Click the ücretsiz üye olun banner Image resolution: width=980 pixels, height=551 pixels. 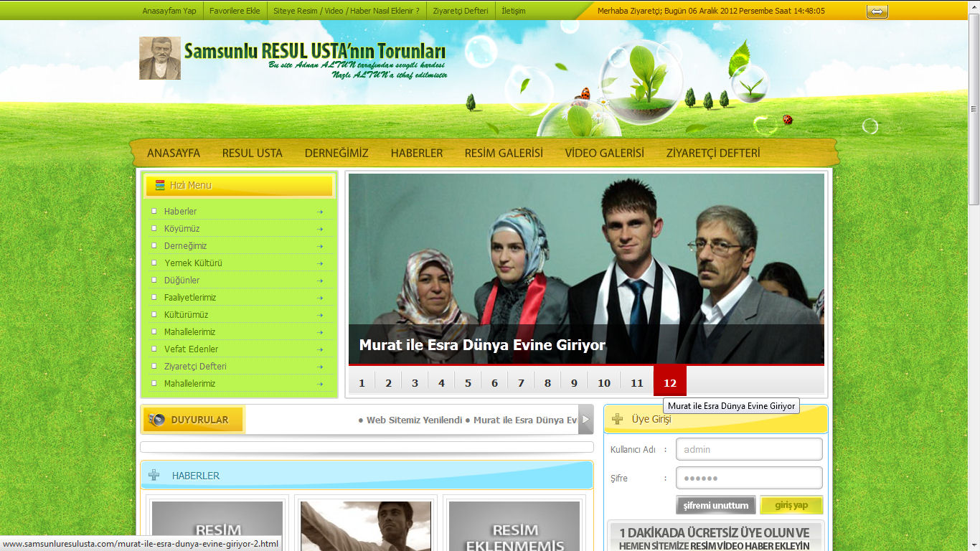click(x=715, y=537)
